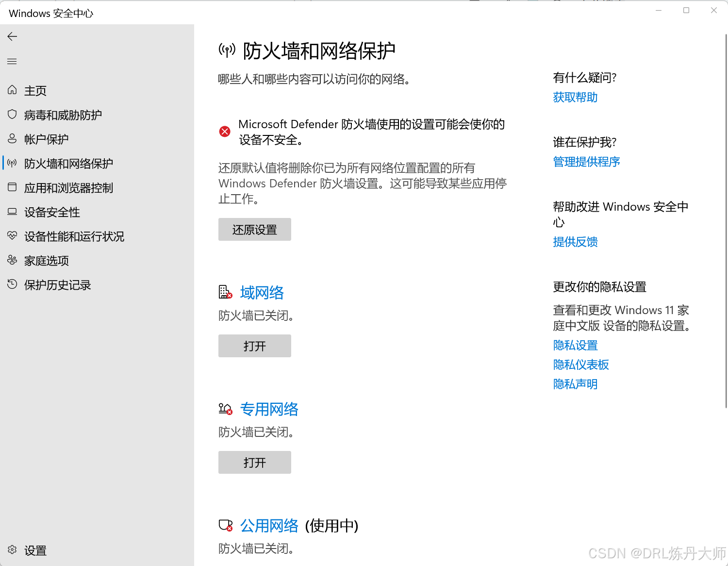728x566 pixels.
Task: Click the 提供反馈 link
Action: pyautogui.click(x=575, y=242)
